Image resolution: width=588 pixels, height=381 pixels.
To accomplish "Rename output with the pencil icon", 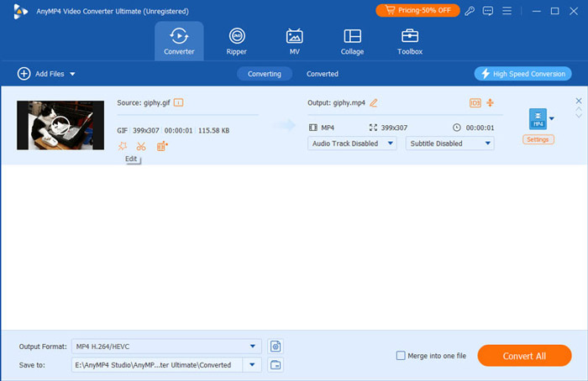I will [374, 102].
